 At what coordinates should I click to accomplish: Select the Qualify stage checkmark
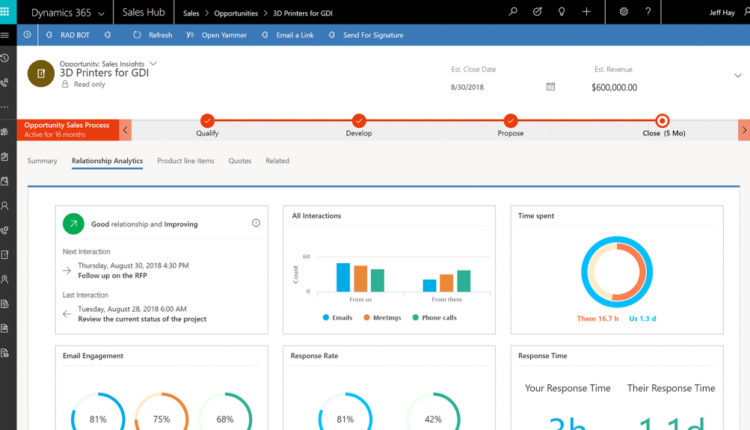[x=207, y=120]
